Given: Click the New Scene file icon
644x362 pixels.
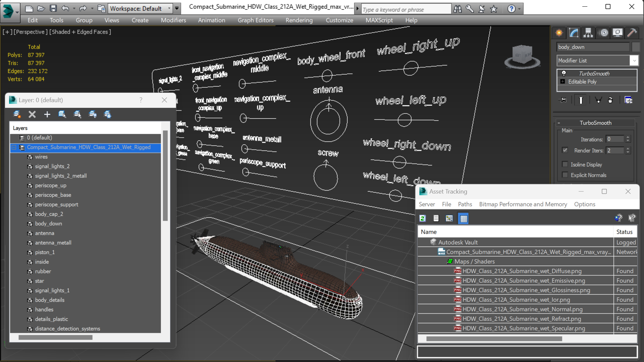Looking at the screenshot, I should 29,8.
